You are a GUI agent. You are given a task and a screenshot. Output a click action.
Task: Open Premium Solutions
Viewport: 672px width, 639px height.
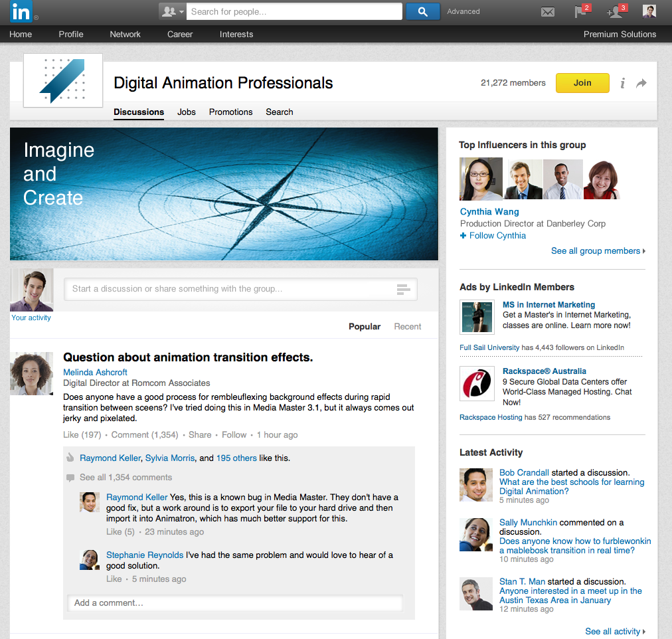(620, 35)
